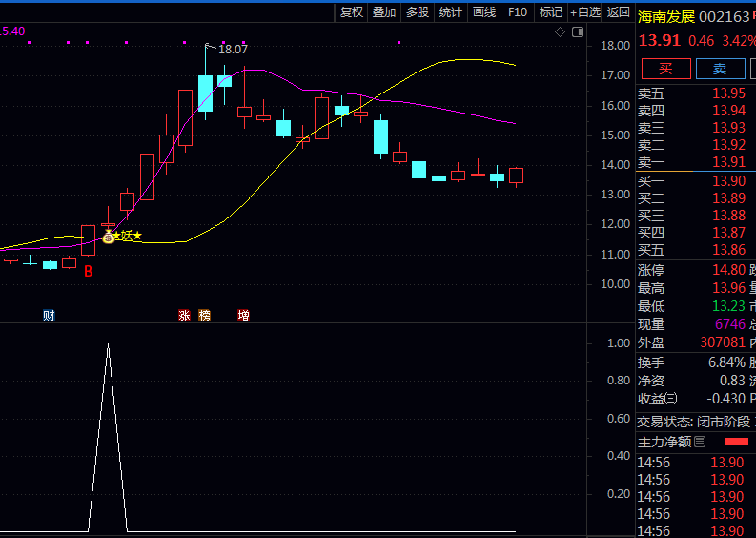Open the 涨 event marker
Image resolution: width=756 pixels, height=538 pixels.
185,315
